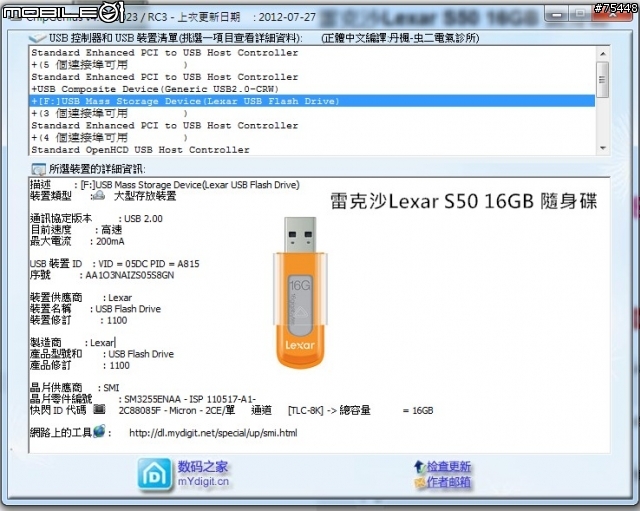Image resolution: width=640 pixels, height=511 pixels.
Task: Click the 裝置修訂 1100 revision value
Action: (x=117, y=320)
